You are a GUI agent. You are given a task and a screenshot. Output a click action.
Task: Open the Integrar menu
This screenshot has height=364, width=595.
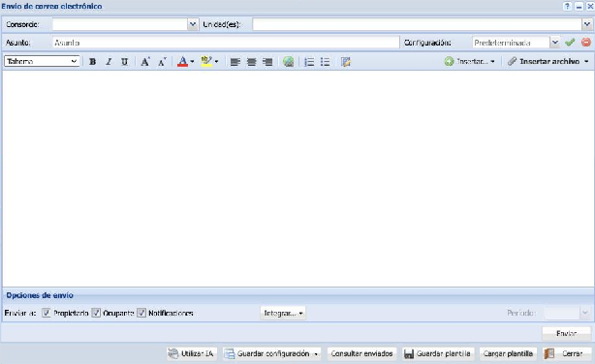click(x=283, y=313)
